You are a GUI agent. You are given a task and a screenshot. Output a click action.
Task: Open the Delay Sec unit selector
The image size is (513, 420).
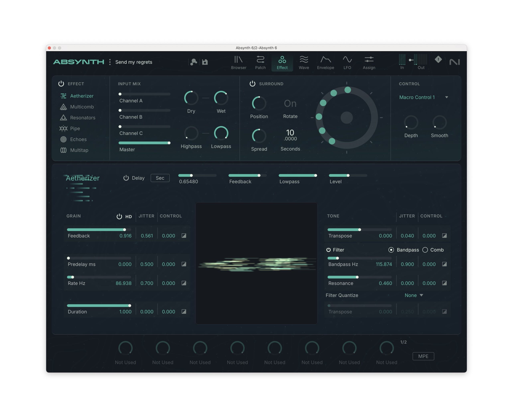pos(160,178)
